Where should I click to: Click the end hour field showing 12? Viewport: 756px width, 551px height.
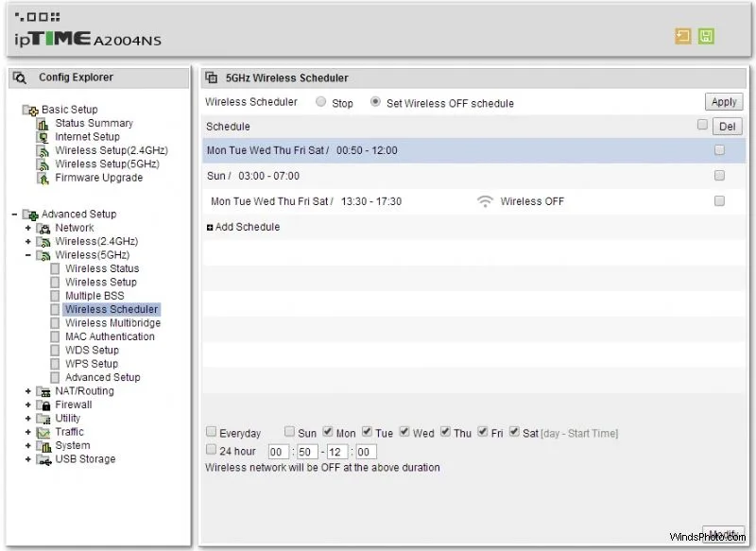pos(337,452)
